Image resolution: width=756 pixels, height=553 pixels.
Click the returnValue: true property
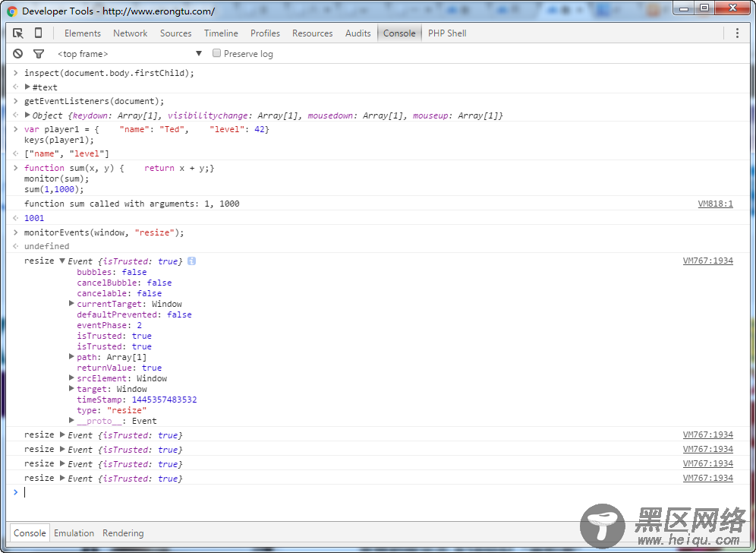point(119,368)
